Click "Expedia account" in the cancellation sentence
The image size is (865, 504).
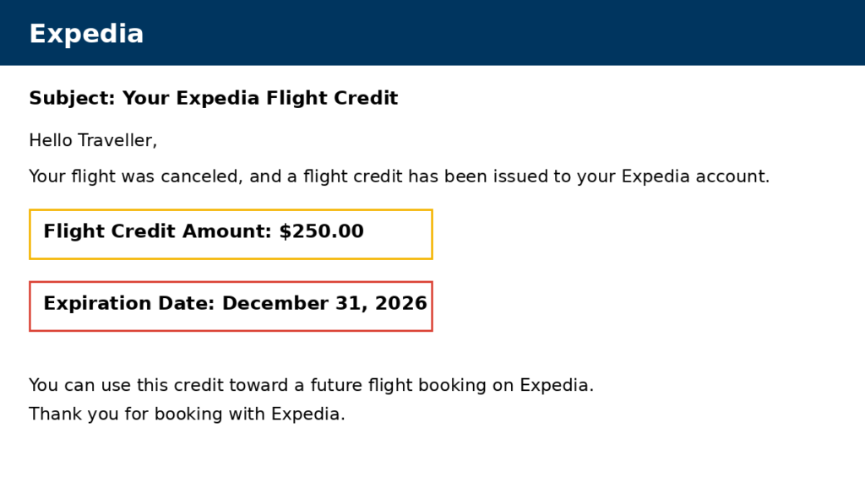(x=693, y=176)
